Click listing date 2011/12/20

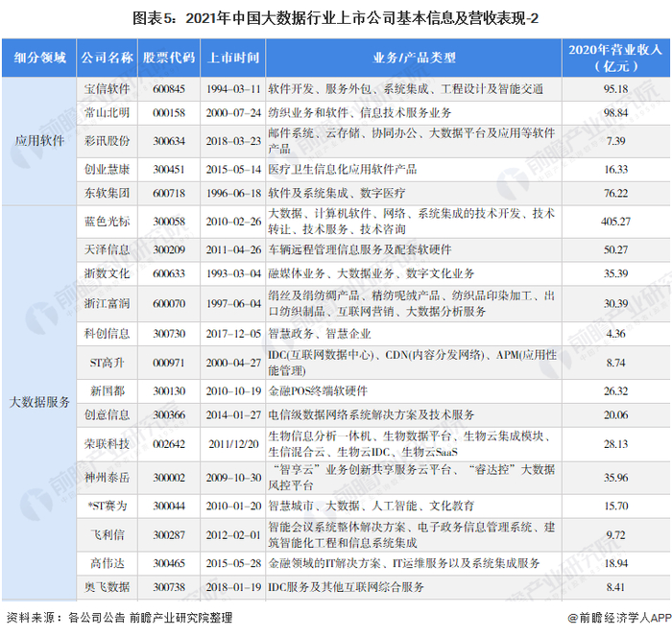tap(233, 444)
